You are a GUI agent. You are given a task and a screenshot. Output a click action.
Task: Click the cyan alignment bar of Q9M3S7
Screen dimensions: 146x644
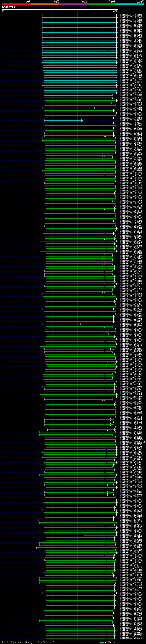tap(61, 324)
